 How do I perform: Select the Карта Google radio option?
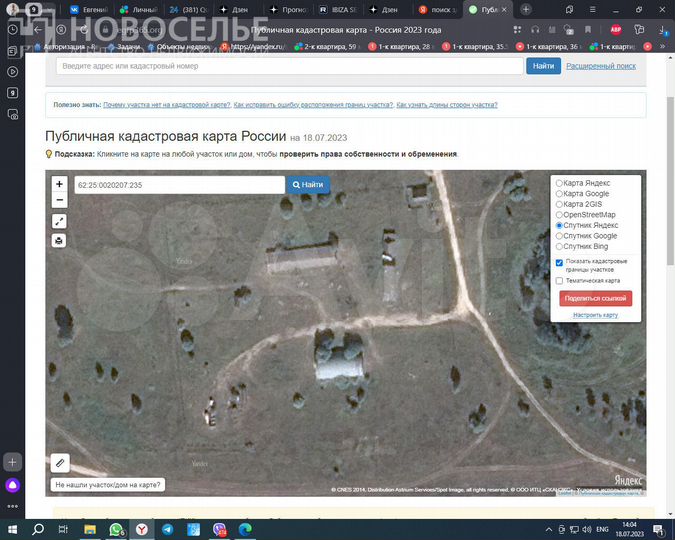(x=559, y=194)
